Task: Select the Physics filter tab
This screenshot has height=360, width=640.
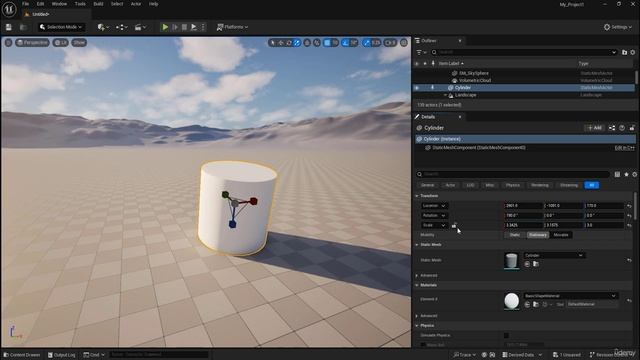Action: [x=513, y=185]
